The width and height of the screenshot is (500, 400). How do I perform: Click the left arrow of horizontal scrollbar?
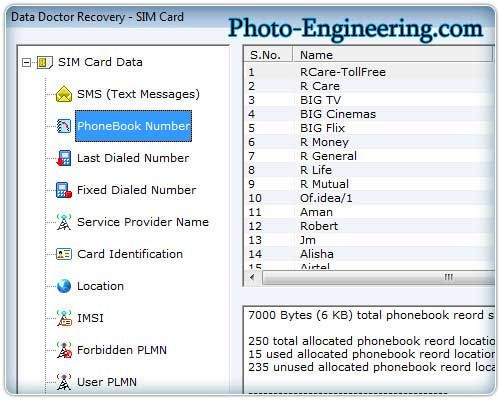pos(252,277)
